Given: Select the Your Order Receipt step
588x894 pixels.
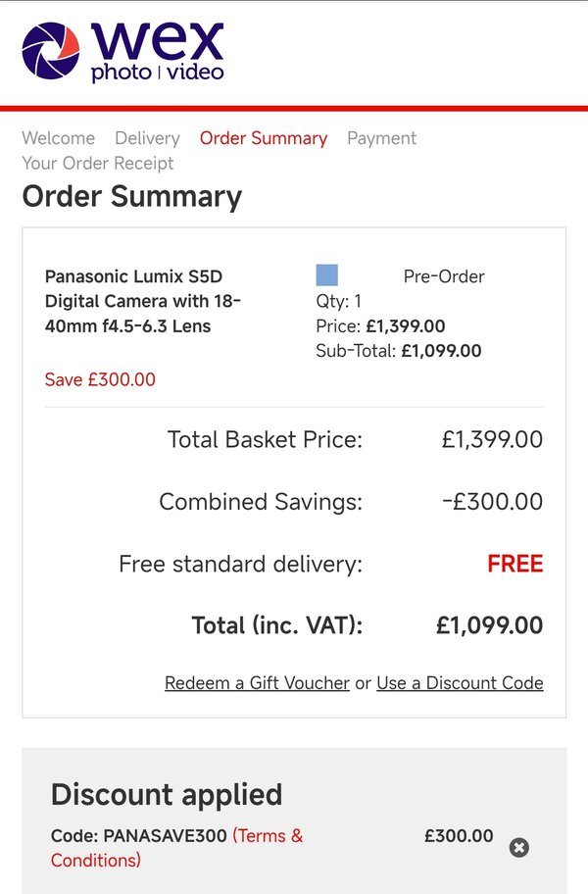Looking at the screenshot, I should (98, 164).
